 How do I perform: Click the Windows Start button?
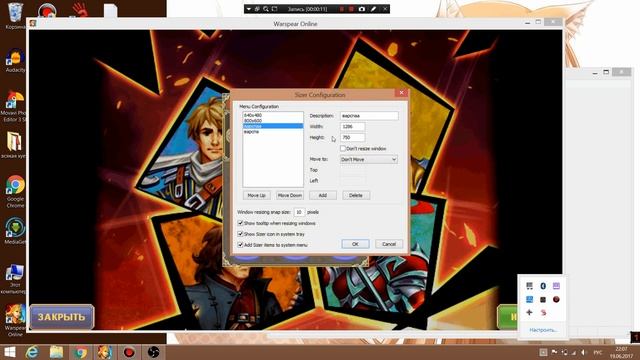pyautogui.click(x=9, y=352)
